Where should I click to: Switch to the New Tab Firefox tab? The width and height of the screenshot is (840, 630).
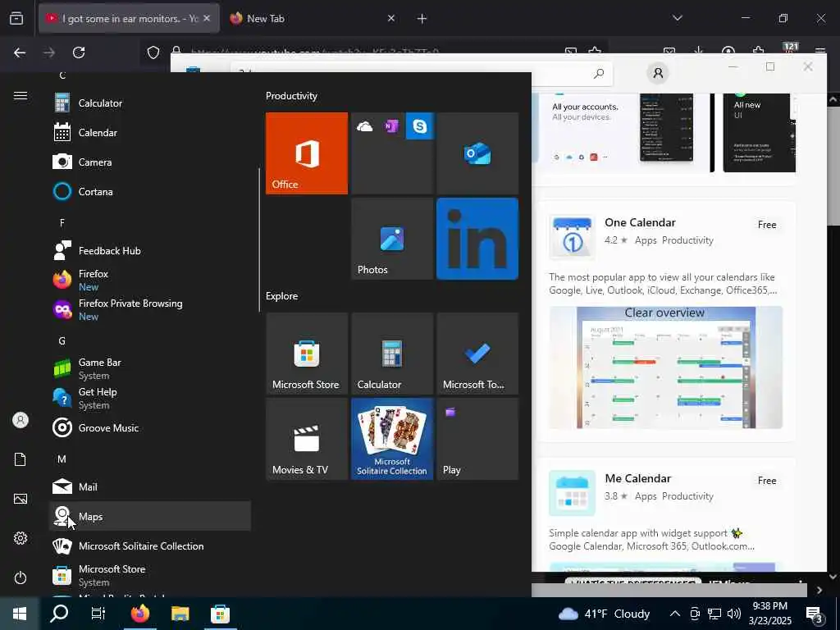click(313, 18)
